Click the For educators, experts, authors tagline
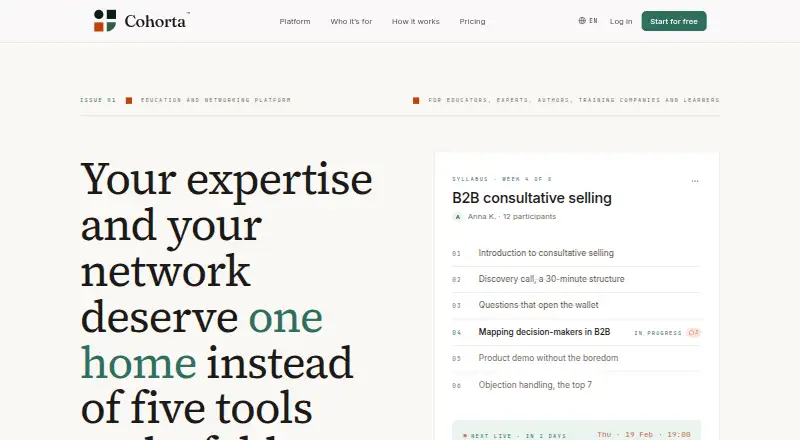This screenshot has width=800, height=440. point(574,100)
